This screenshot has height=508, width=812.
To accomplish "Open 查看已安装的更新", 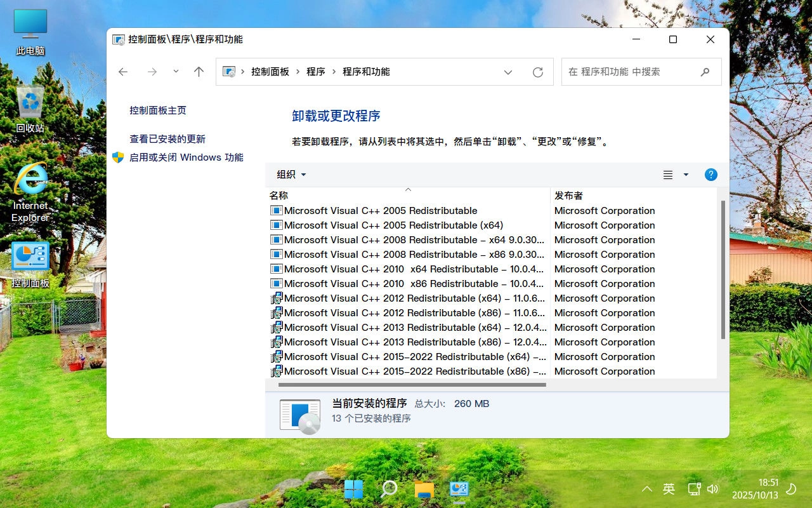I will tap(167, 138).
